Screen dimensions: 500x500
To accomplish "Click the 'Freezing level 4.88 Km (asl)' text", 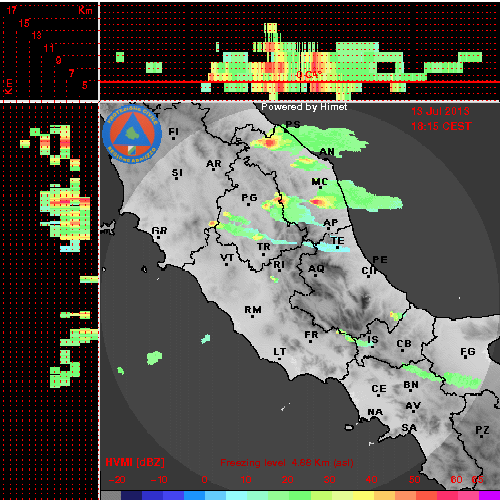I will click(287, 463).
